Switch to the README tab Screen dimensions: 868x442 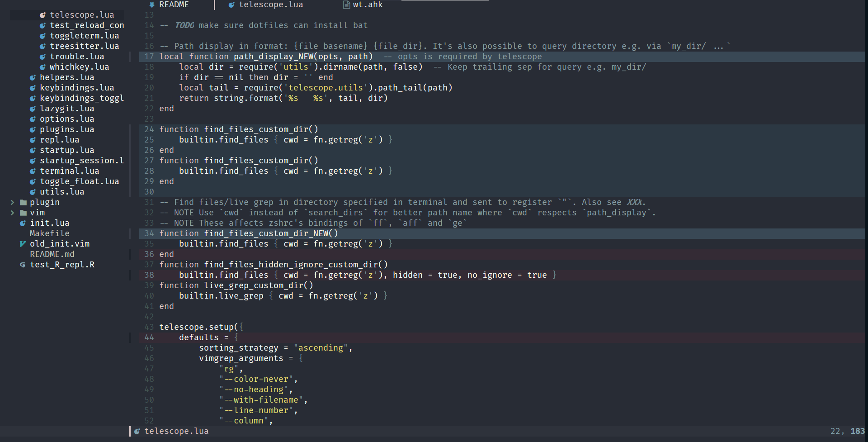[x=174, y=5]
